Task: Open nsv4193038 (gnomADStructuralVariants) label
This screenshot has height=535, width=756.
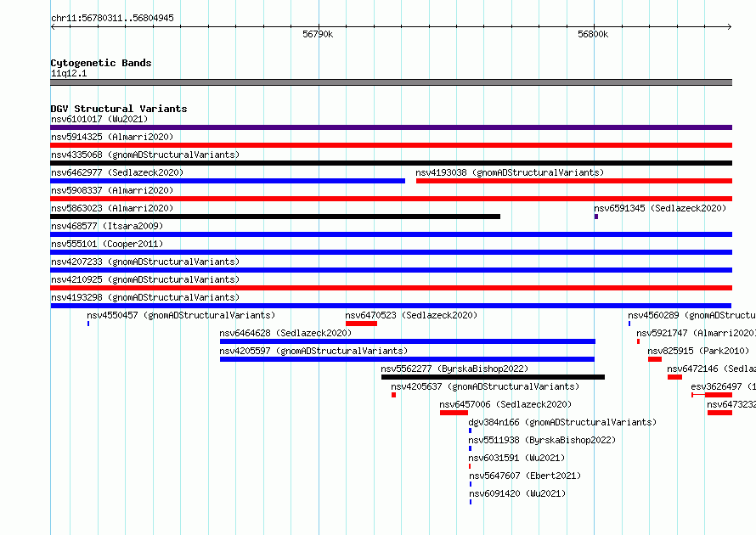Action: point(510,172)
